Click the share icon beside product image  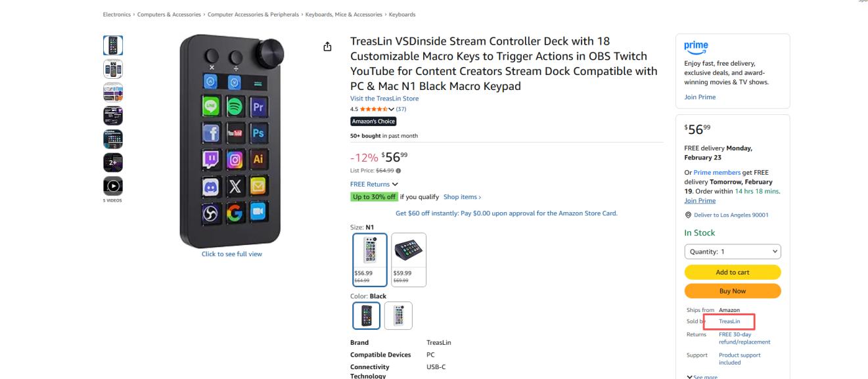327,47
